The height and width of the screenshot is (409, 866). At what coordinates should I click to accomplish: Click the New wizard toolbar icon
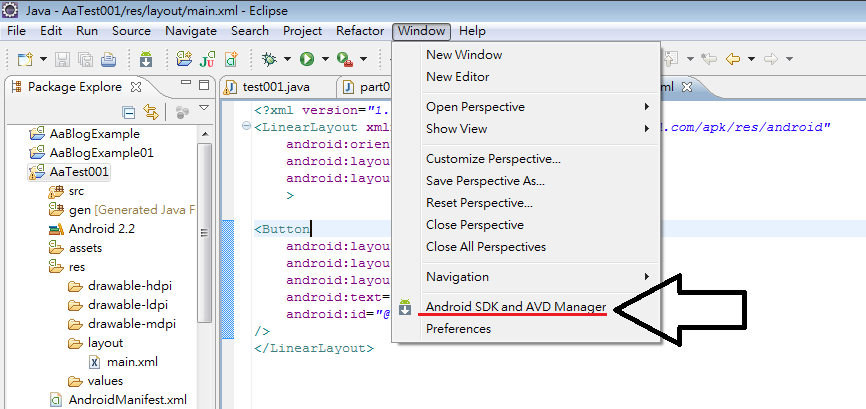pyautogui.click(x=24, y=59)
